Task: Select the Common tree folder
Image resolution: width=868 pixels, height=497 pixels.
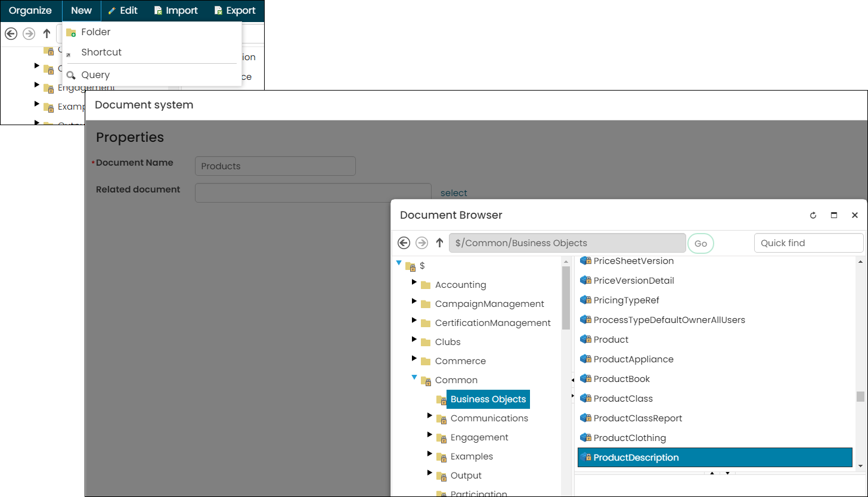Action: 456,380
